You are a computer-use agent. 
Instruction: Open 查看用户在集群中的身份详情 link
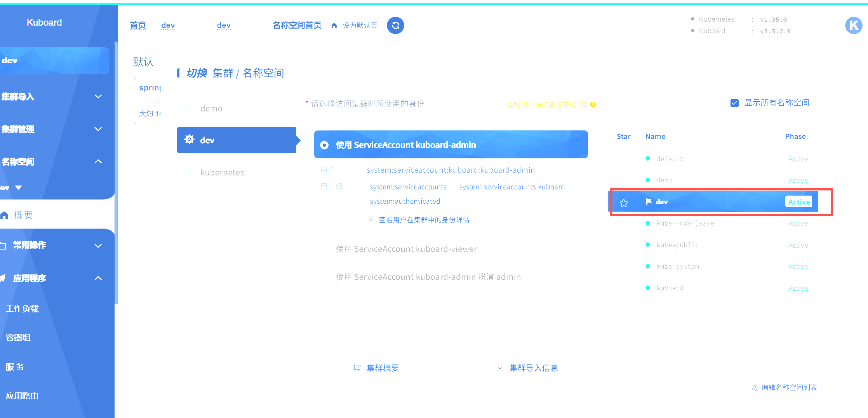[424, 220]
